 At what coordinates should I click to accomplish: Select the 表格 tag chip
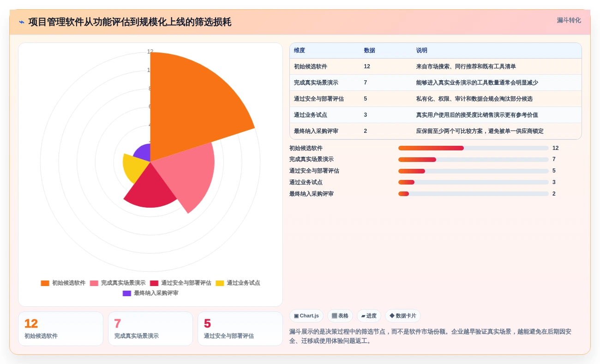[x=340, y=316]
